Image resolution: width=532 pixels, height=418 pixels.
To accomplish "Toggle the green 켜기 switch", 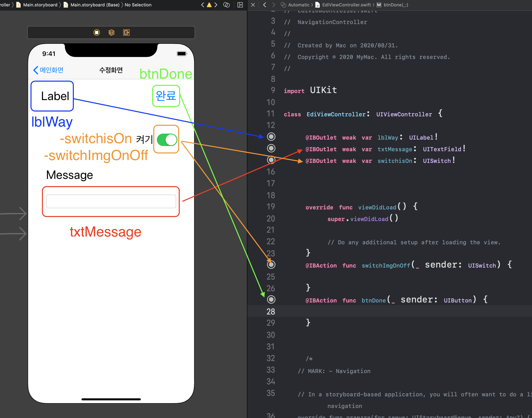I will click(x=167, y=140).
